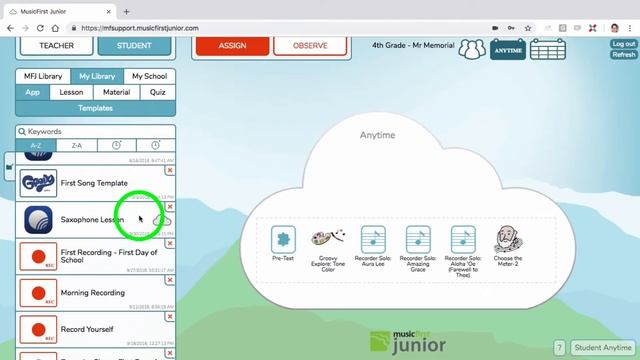The height and width of the screenshot is (360, 640).
Task: Select the First Song Template title
Action: [94, 183]
